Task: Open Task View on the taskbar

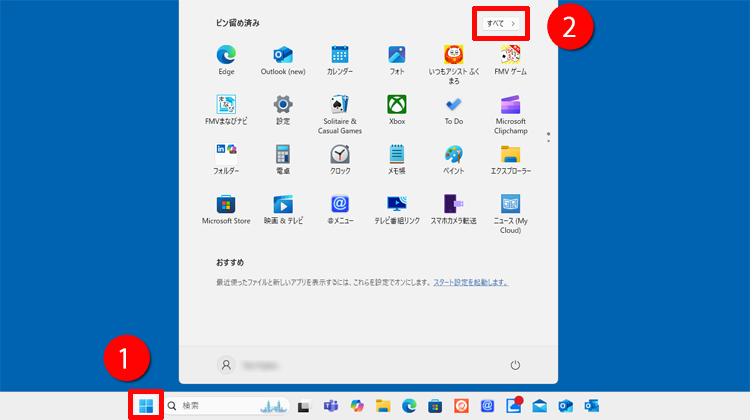Action: click(304, 406)
